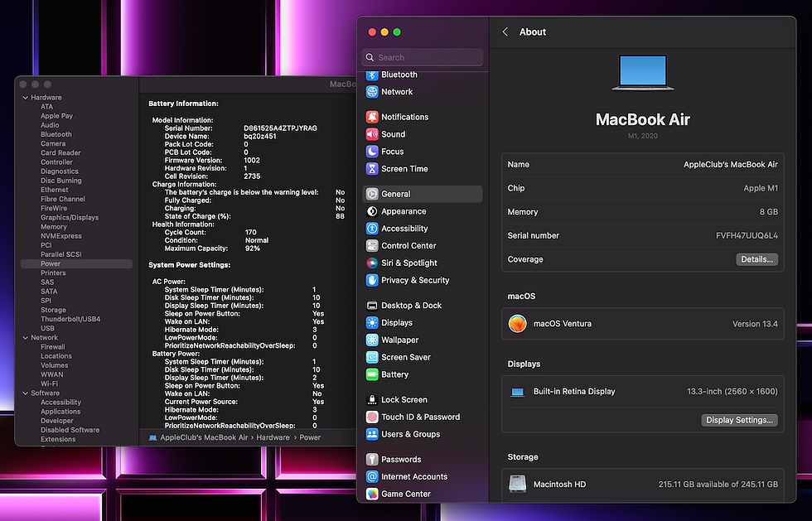Image resolution: width=812 pixels, height=521 pixels.
Task: Click the Coverage Details button
Action: (x=756, y=259)
